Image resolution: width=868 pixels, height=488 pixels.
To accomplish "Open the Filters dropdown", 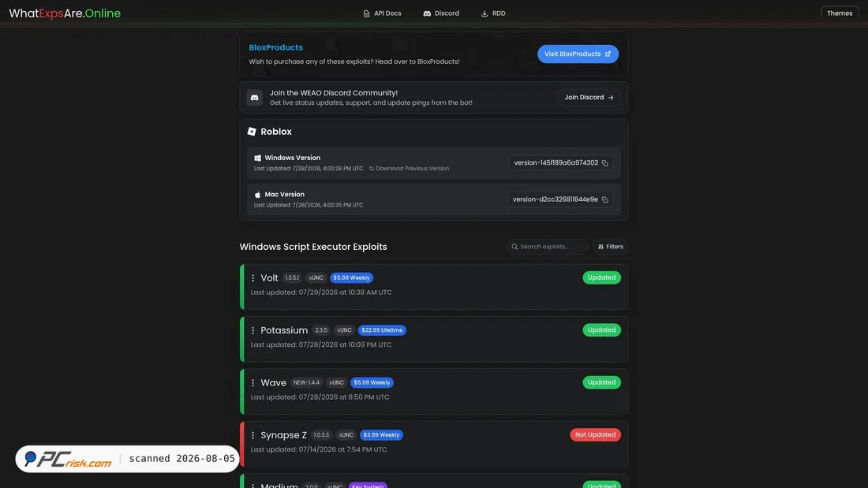I will pyautogui.click(x=610, y=247).
